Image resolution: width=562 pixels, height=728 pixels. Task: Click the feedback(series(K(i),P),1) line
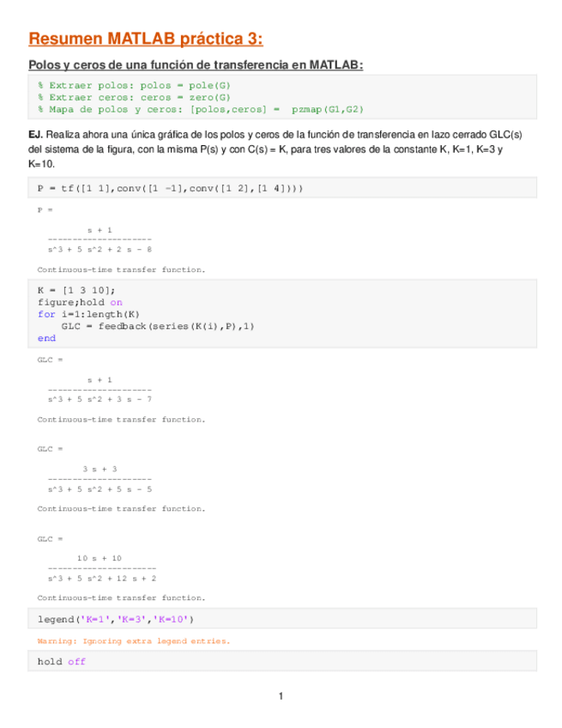(x=158, y=326)
